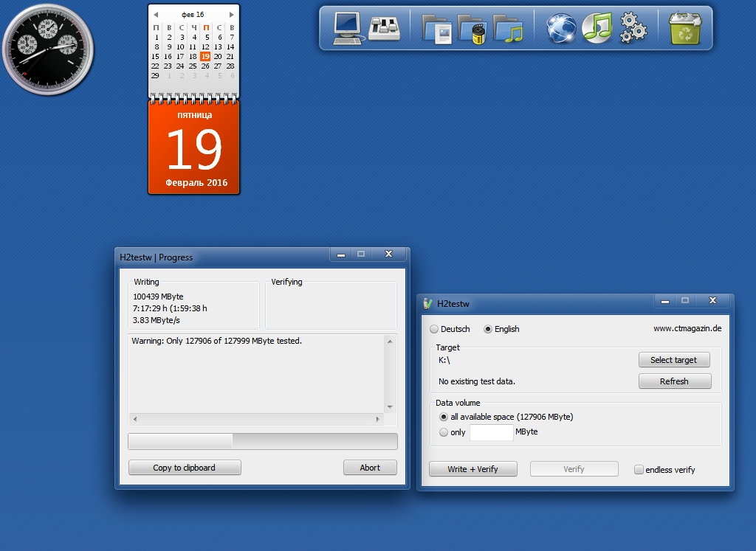Click the writing progress bar

[x=262, y=441]
